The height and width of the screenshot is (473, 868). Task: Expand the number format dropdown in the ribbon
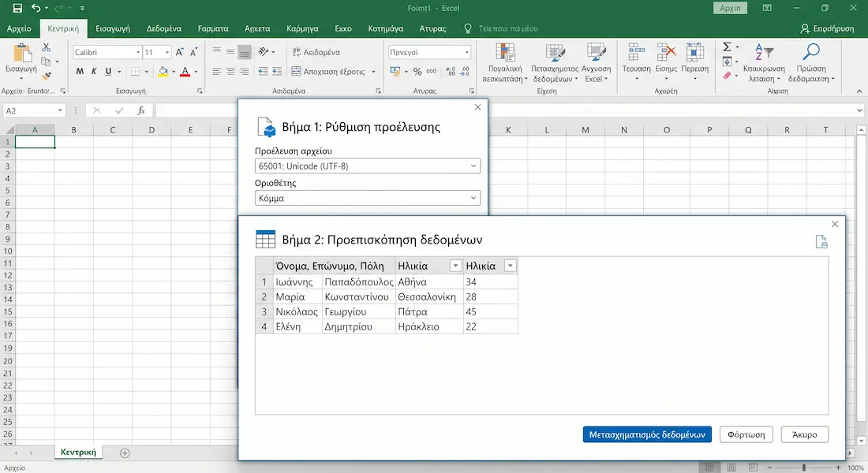point(466,52)
